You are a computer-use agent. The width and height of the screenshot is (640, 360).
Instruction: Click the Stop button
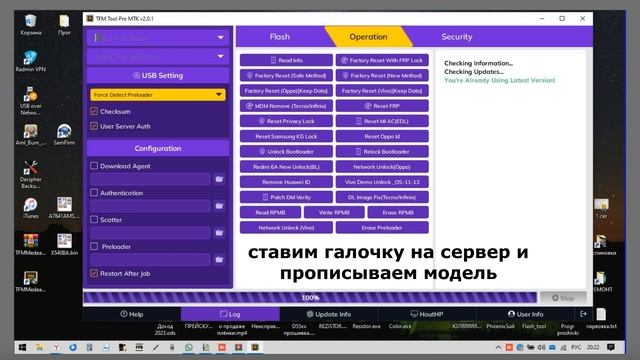coord(563,298)
